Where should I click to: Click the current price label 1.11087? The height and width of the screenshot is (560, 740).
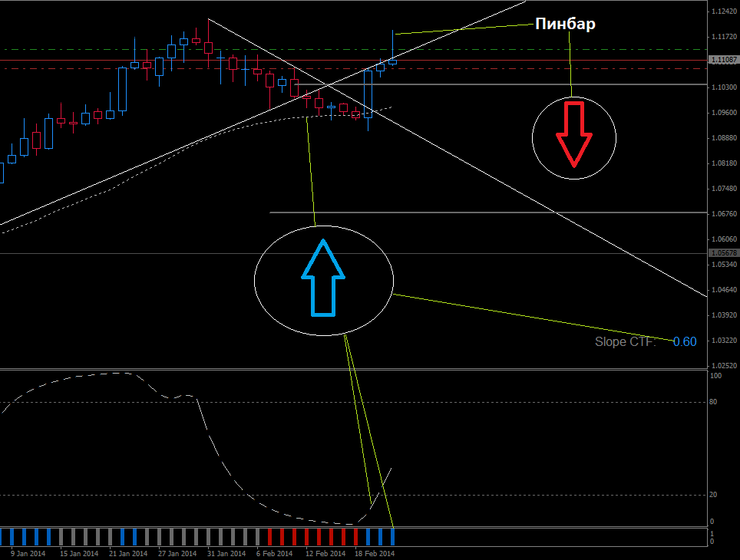724,59
